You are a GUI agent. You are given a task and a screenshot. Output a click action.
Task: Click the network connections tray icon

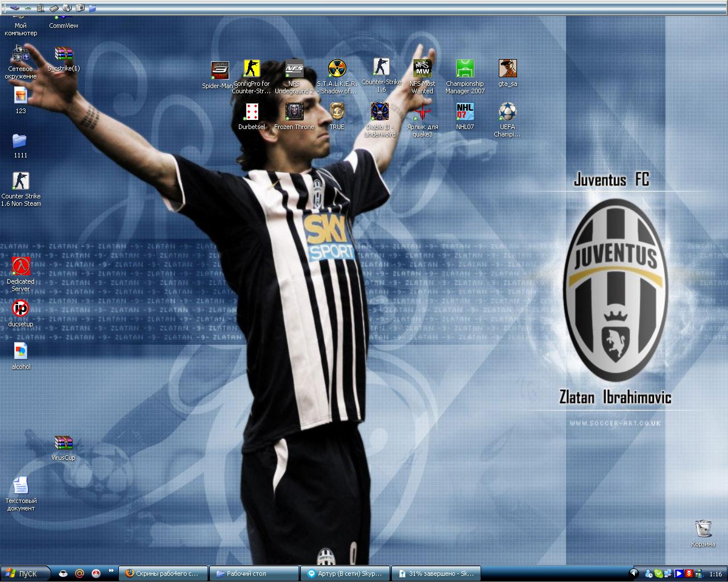669,573
